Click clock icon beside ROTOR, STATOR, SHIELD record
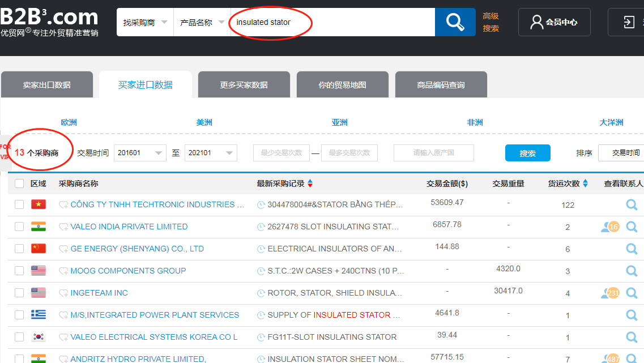Viewport: 644px width, 363px height. point(261,293)
